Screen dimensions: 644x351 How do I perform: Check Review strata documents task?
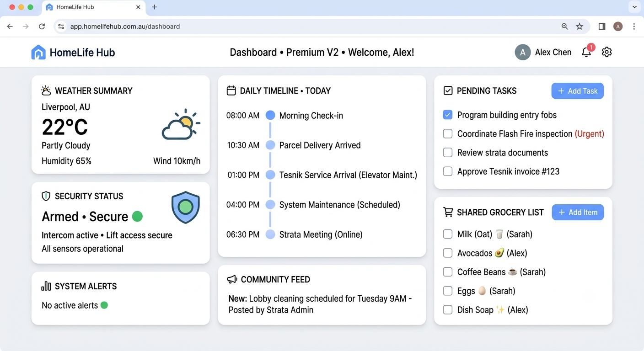click(448, 152)
